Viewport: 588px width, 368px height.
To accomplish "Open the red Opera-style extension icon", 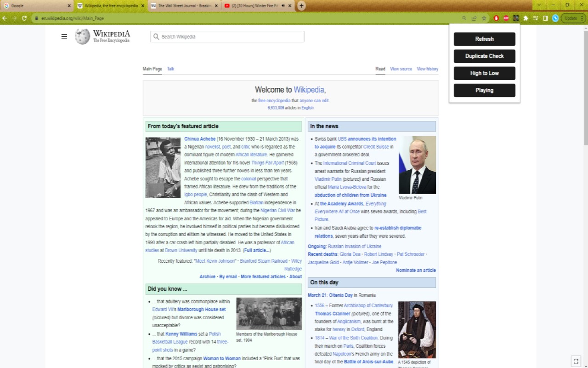I will click(496, 18).
